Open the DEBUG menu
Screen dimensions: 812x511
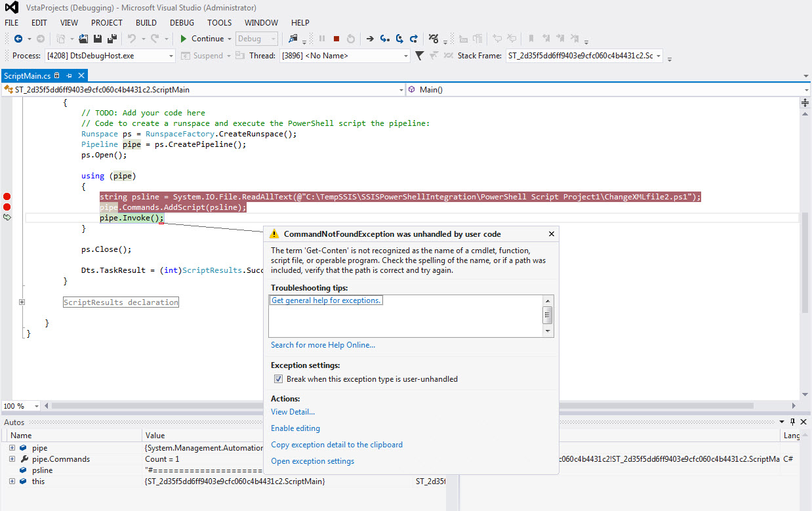(182, 22)
